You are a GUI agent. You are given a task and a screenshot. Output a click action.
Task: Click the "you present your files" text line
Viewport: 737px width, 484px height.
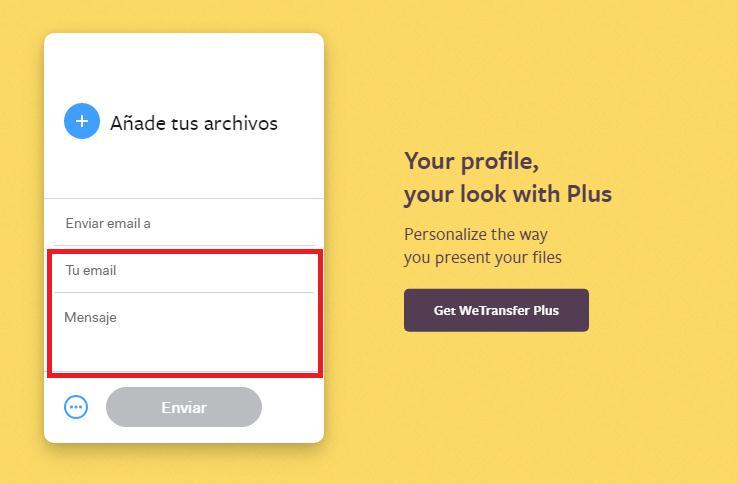[x=483, y=257]
